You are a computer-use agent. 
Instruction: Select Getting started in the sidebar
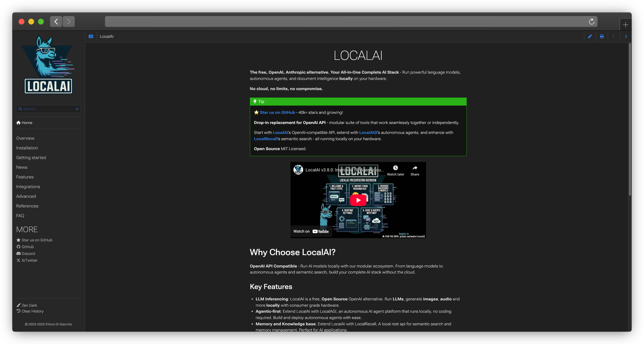point(31,158)
